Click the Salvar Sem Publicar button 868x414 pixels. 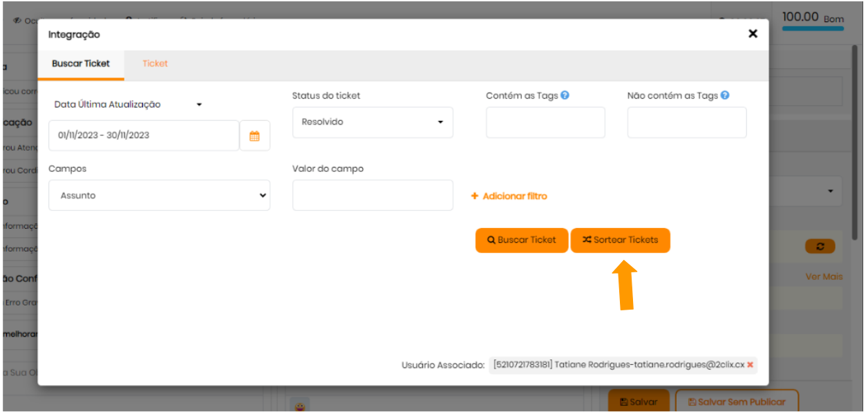(735, 402)
